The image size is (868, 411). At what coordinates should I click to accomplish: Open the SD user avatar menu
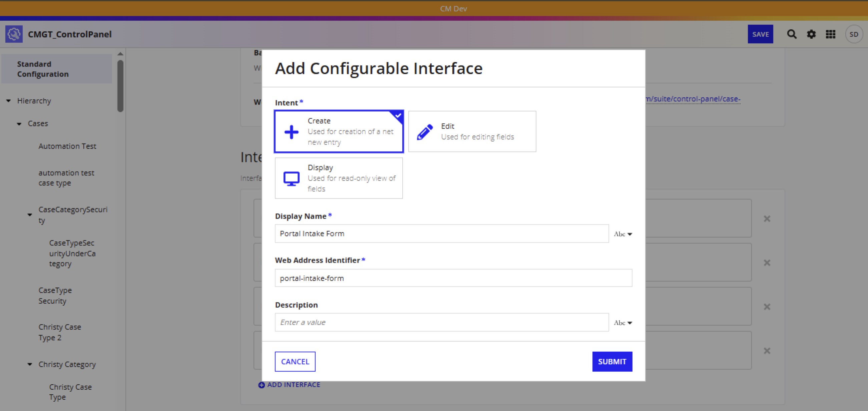click(854, 34)
